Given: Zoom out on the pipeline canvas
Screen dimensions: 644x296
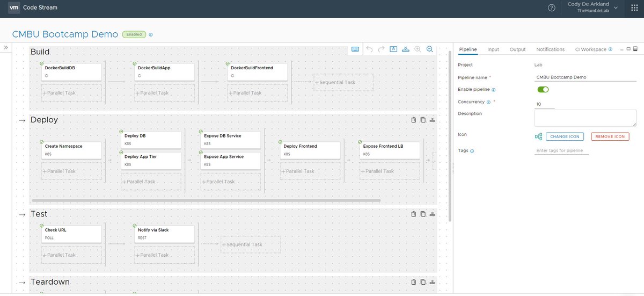Looking at the screenshot, I should tap(430, 49).
